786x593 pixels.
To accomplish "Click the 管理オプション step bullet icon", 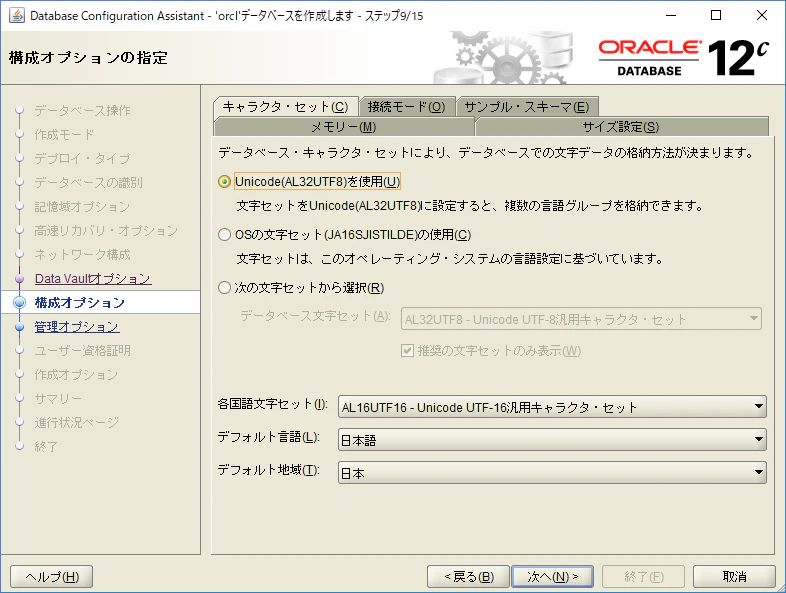I will [20, 327].
